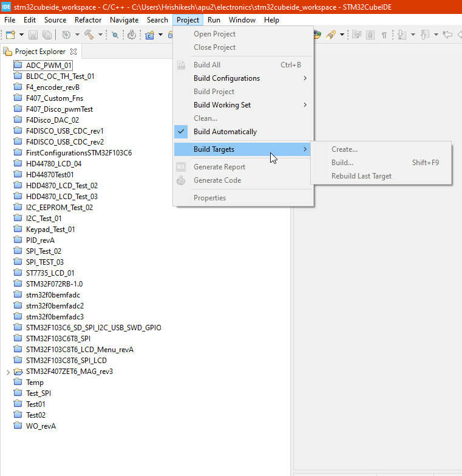Image resolution: width=462 pixels, height=476 pixels.
Task: Select BLDC_OC_TH_Test_01 project
Action: coord(60,76)
